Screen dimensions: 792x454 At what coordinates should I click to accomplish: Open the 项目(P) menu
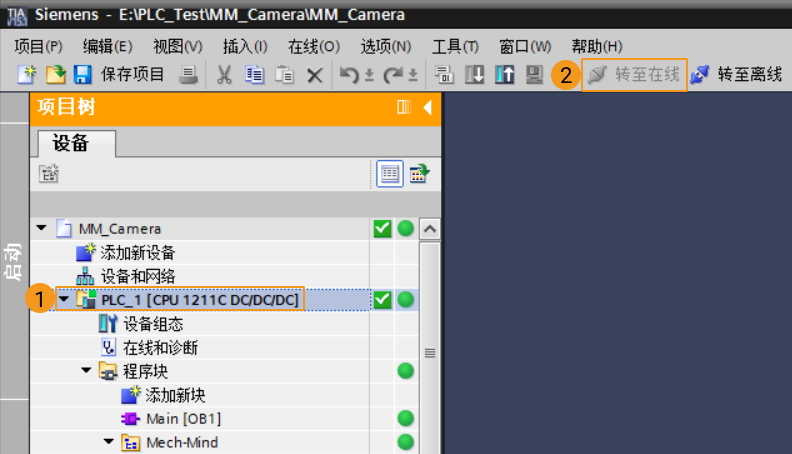(38, 46)
